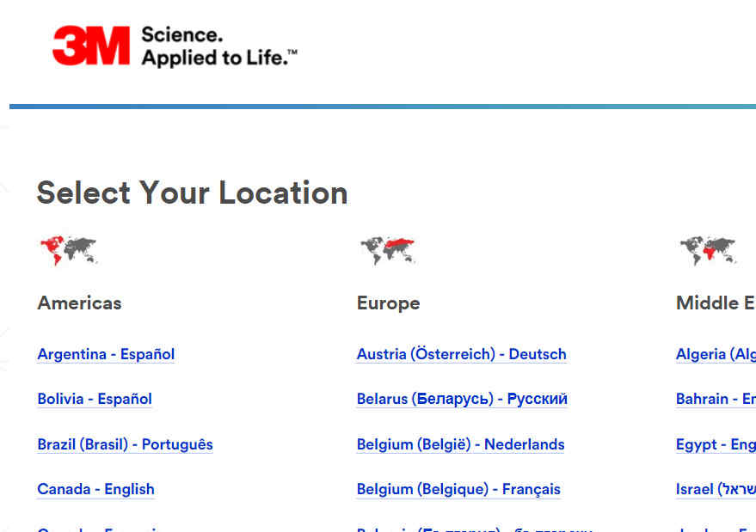756x532 pixels.
Task: Click the "Select Your Location" heading
Action: (x=192, y=193)
